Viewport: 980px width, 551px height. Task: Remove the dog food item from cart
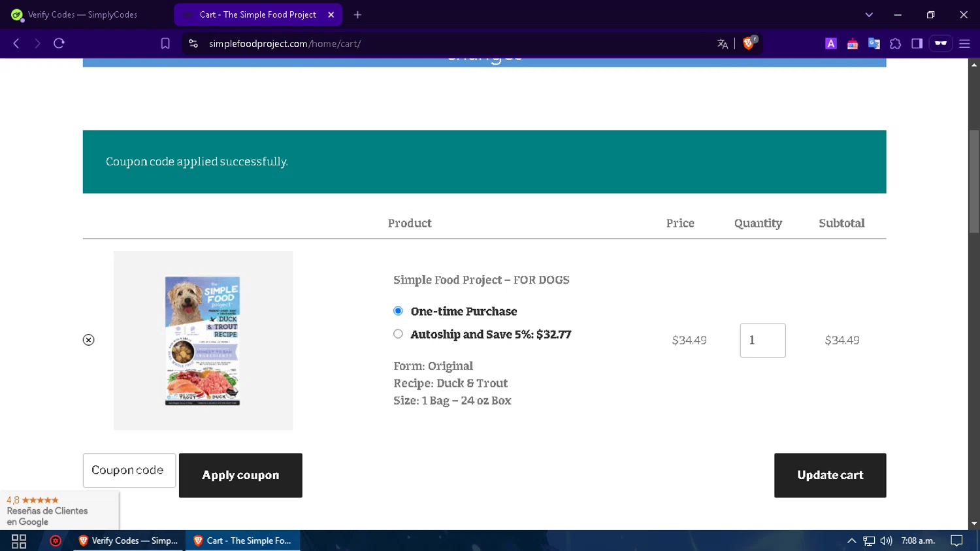[x=89, y=340]
